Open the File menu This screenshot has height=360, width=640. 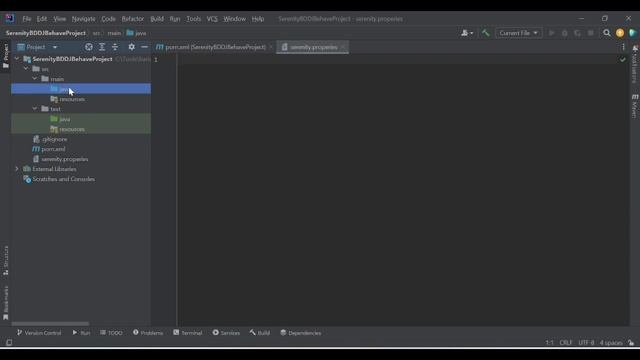[27, 19]
